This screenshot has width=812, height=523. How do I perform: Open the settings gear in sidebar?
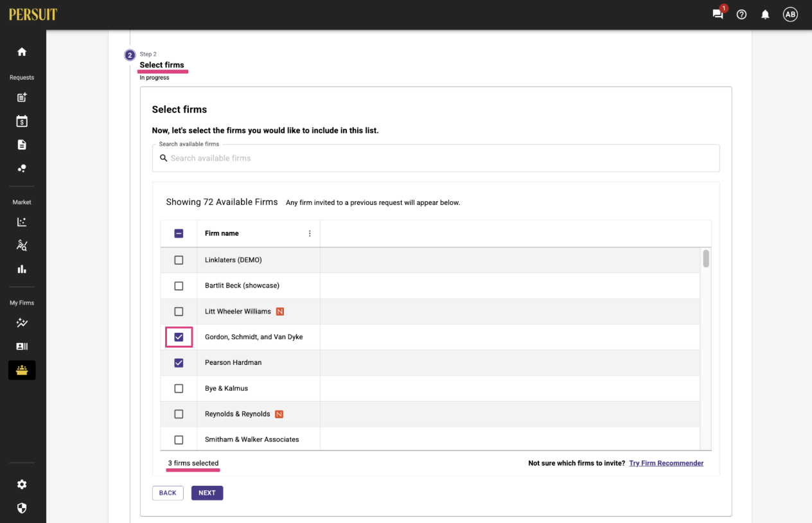tap(22, 484)
